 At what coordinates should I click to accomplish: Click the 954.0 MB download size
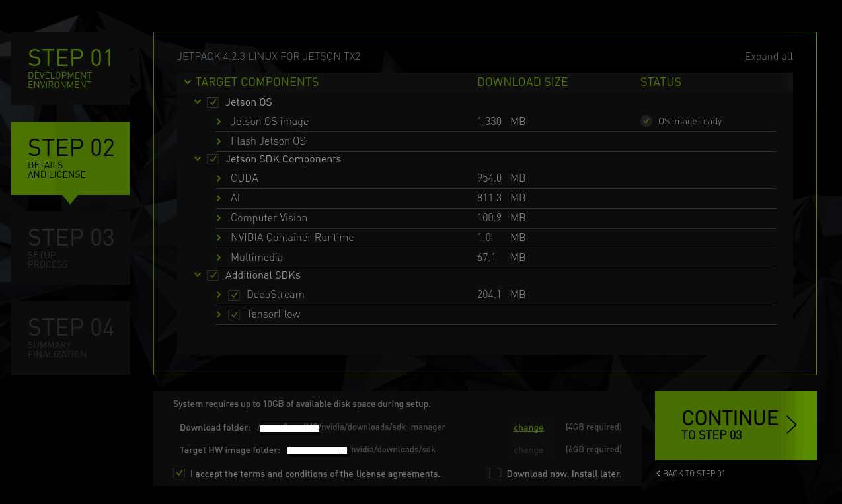point(502,178)
